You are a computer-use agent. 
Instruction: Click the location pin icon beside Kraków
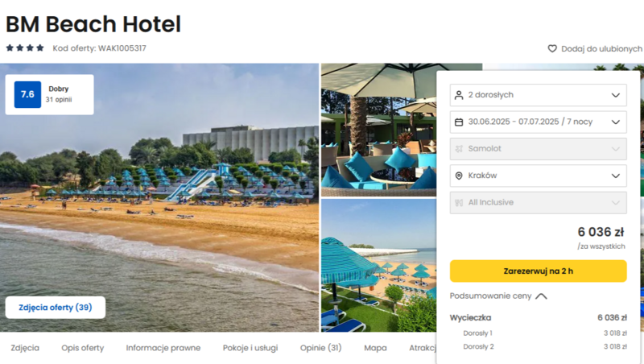tap(459, 176)
